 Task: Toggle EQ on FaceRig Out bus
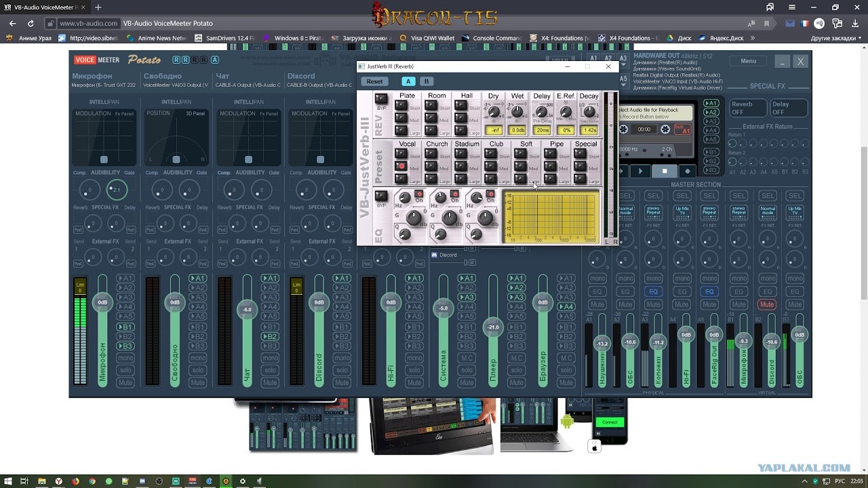709,292
